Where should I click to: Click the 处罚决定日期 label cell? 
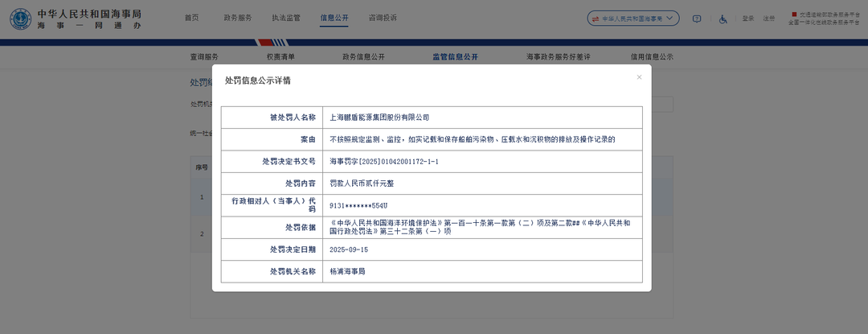(x=272, y=249)
